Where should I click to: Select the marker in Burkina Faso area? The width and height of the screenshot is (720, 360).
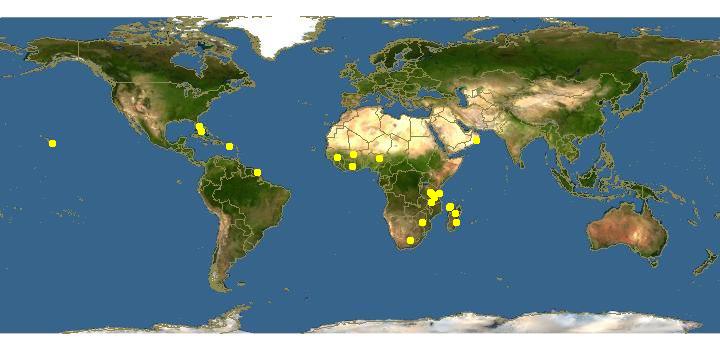coord(353,154)
